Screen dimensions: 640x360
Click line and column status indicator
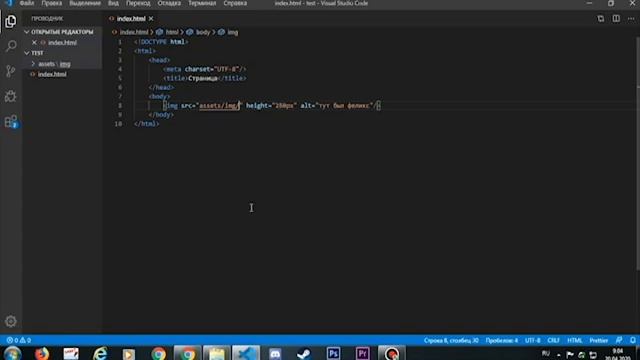(451, 340)
